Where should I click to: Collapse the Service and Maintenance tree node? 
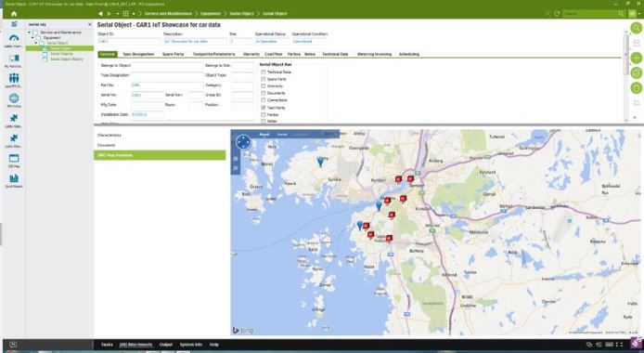click(30, 33)
